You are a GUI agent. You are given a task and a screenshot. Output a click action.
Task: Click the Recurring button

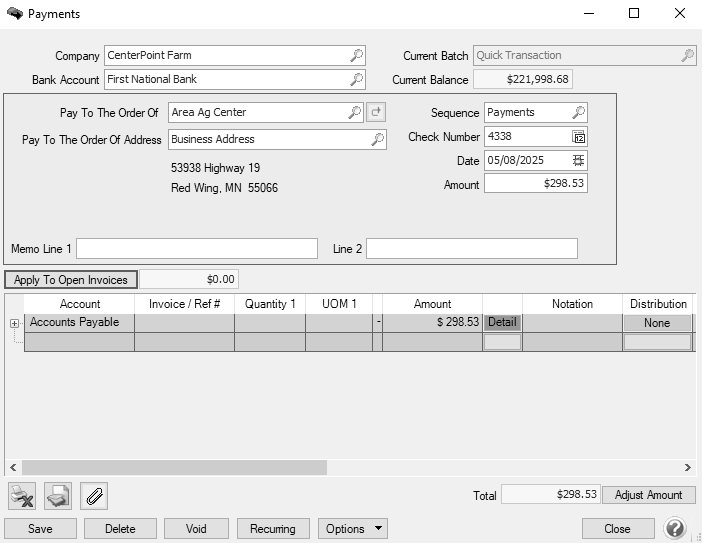click(273, 529)
